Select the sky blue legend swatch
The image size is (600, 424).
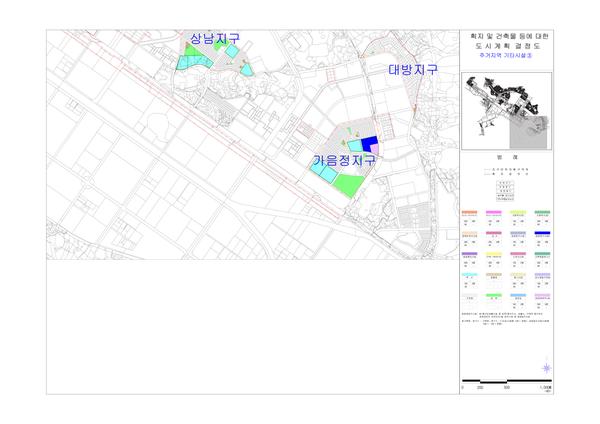[x=518, y=295]
